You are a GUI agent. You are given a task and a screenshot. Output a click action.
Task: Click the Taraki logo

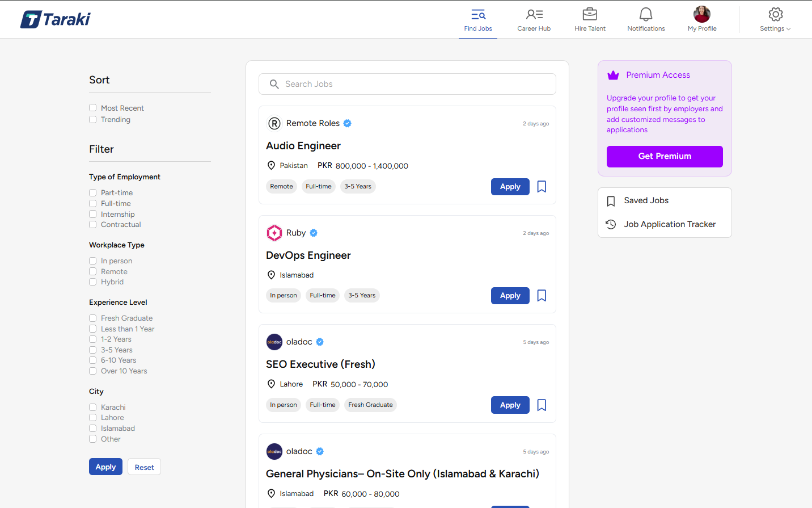coord(56,19)
